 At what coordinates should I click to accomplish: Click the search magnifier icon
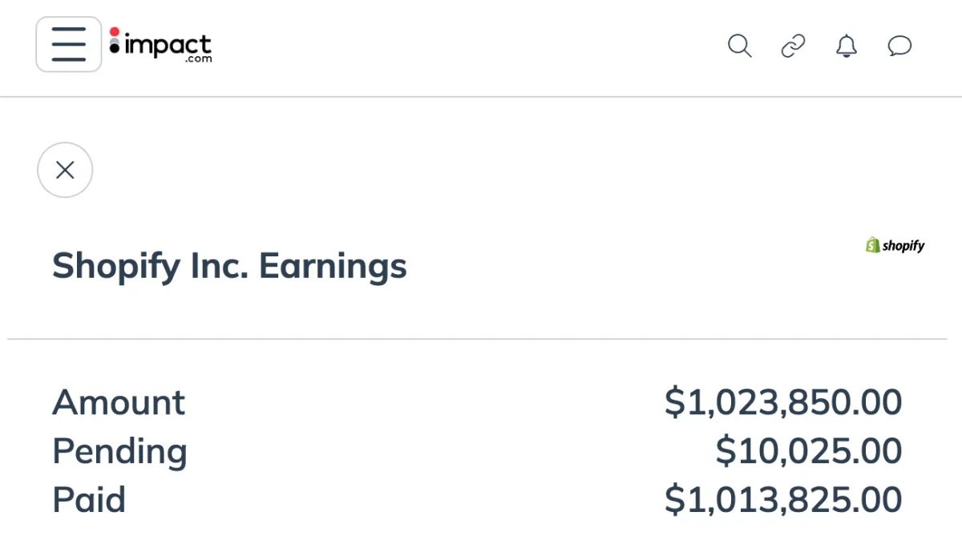tap(739, 46)
